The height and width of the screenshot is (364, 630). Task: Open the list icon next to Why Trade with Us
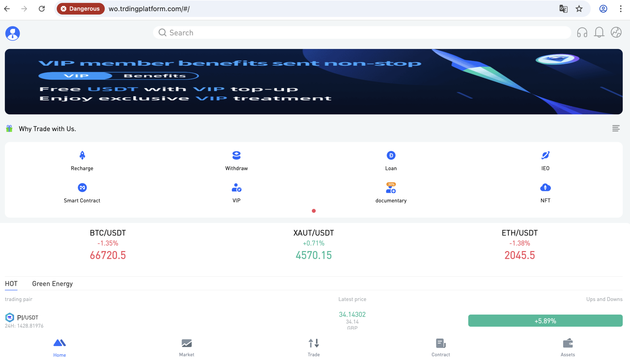pyautogui.click(x=616, y=128)
